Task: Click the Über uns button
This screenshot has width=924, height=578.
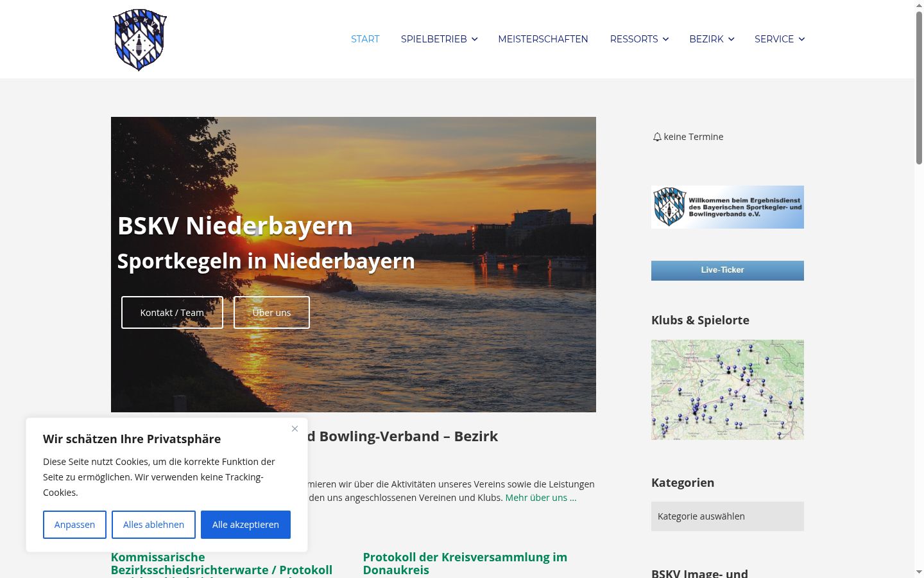Action: click(x=271, y=312)
